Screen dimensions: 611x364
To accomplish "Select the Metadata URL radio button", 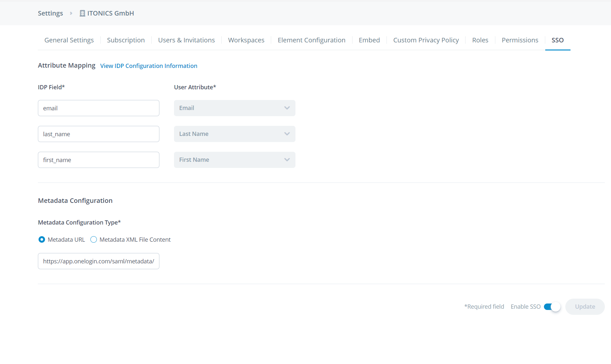I will pyautogui.click(x=41, y=239).
